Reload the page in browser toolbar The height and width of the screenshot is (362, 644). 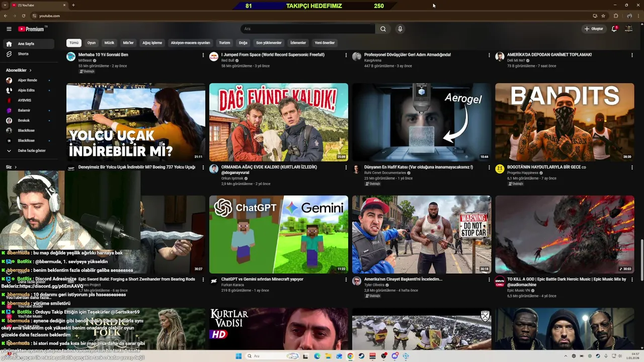(23, 16)
